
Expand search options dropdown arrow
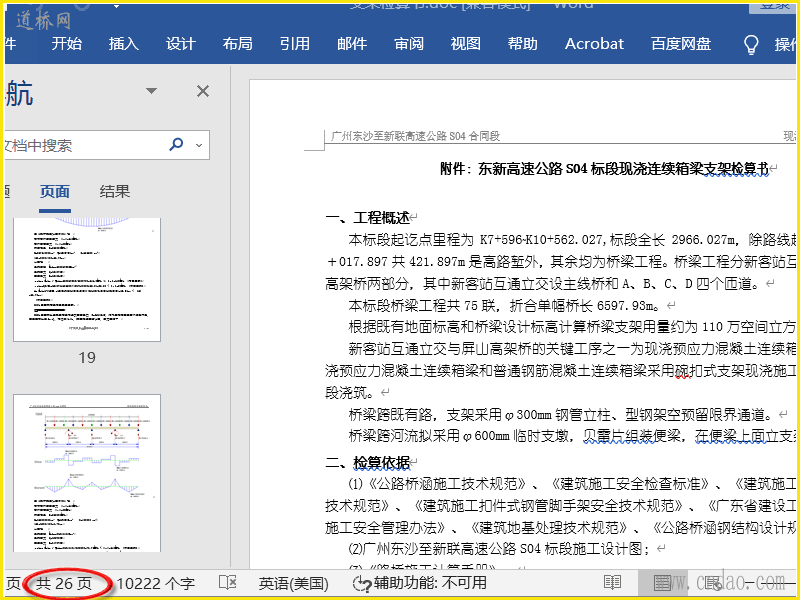click(198, 145)
